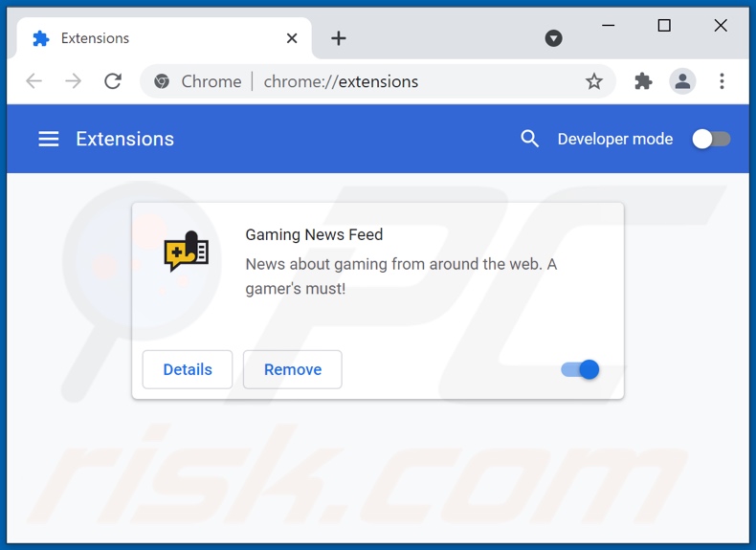Bookmark this page with the star icon
Image resolution: width=756 pixels, height=550 pixels.
[x=594, y=81]
